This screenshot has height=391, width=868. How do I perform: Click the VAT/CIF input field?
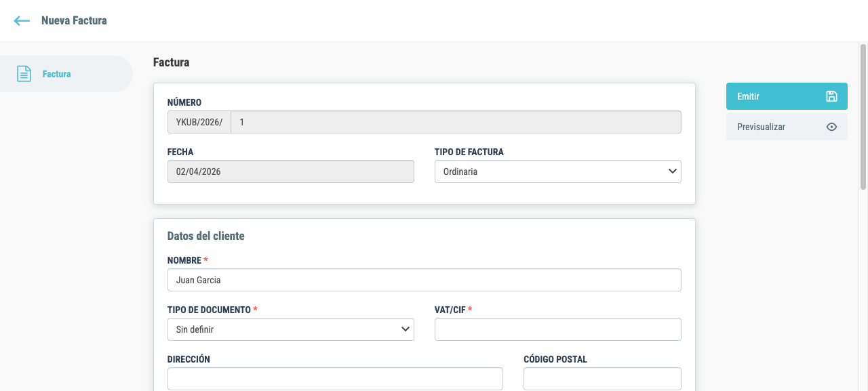557,329
